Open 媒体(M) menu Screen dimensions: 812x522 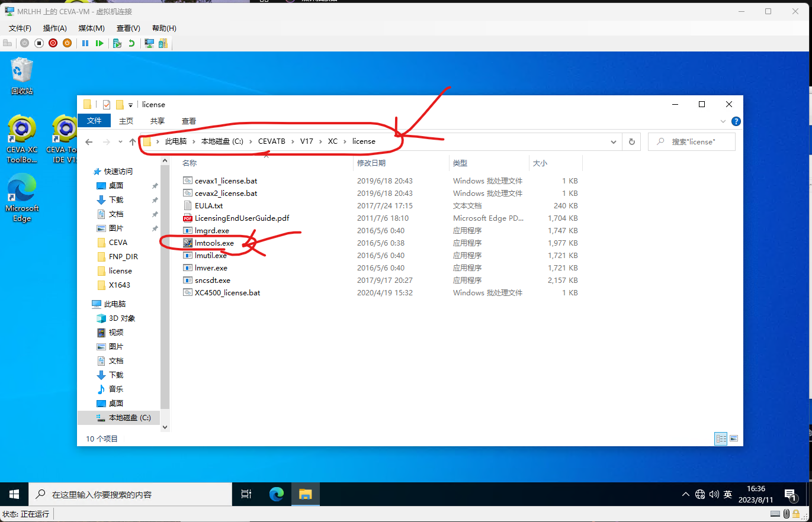click(x=91, y=28)
